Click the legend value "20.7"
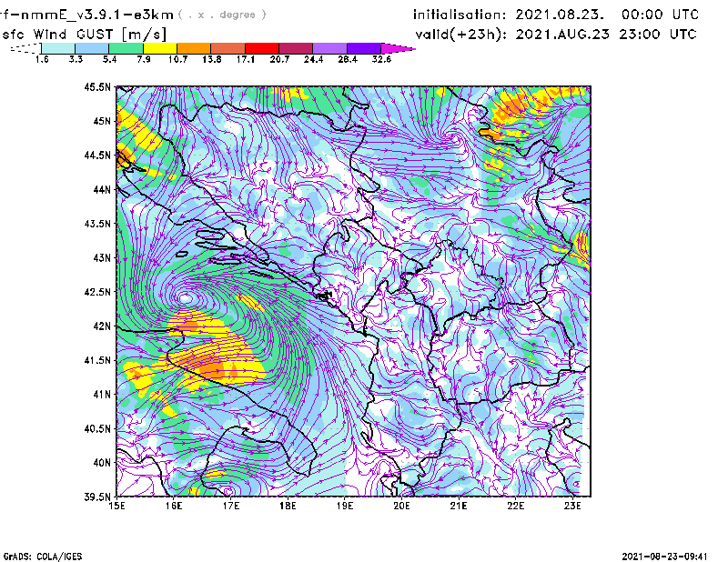728x562 pixels. click(x=279, y=59)
